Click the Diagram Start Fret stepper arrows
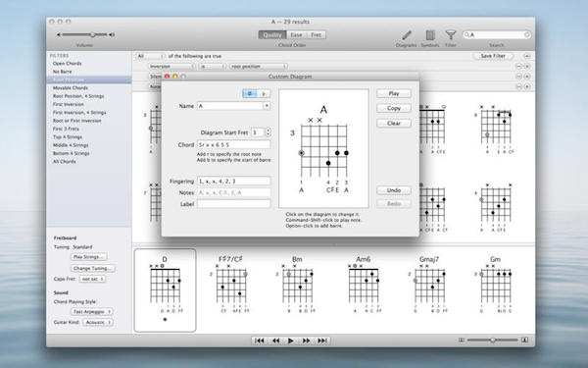This screenshot has height=368, width=588. (x=269, y=132)
